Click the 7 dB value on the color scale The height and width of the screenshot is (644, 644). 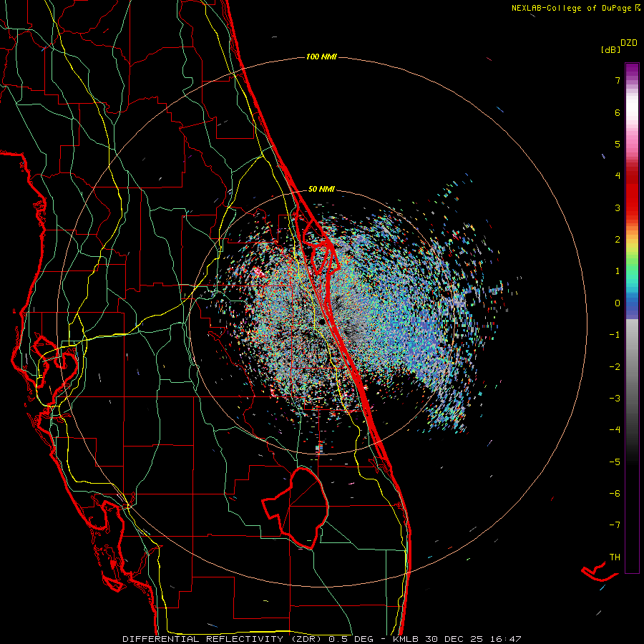pos(618,80)
